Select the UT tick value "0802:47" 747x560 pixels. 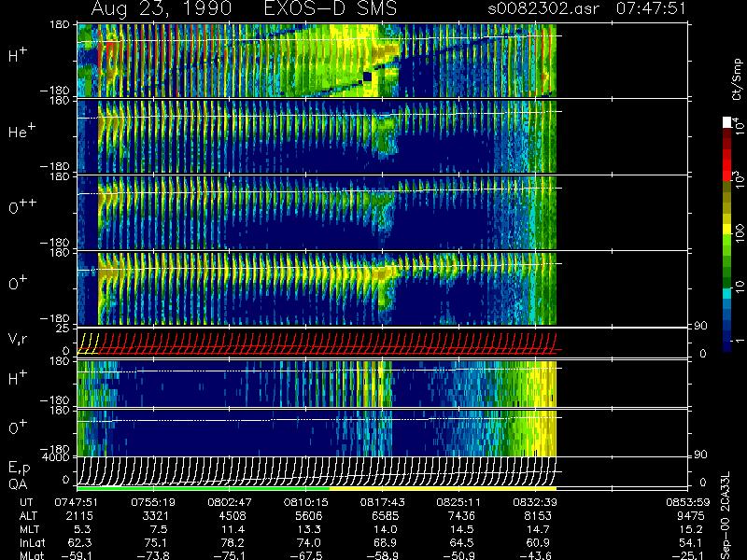pyautogui.click(x=230, y=502)
